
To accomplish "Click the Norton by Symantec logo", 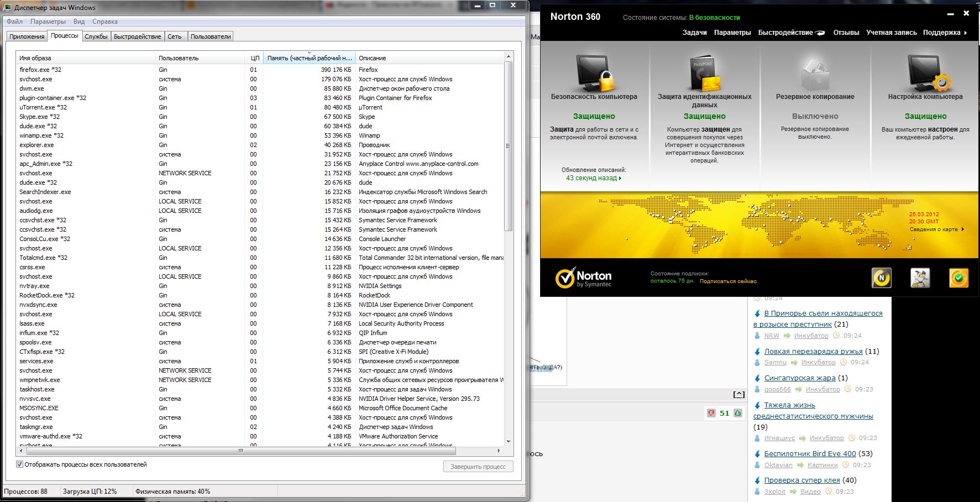I will click(x=584, y=278).
